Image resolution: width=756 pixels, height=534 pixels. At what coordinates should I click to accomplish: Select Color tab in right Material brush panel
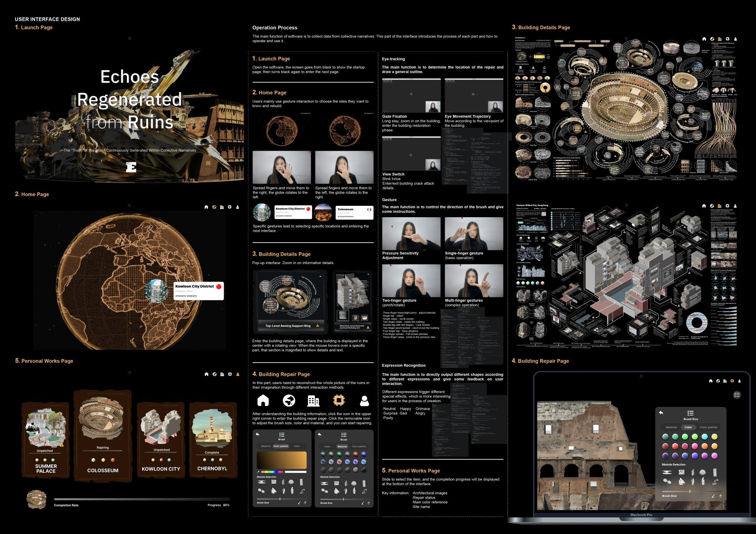tap(327, 447)
